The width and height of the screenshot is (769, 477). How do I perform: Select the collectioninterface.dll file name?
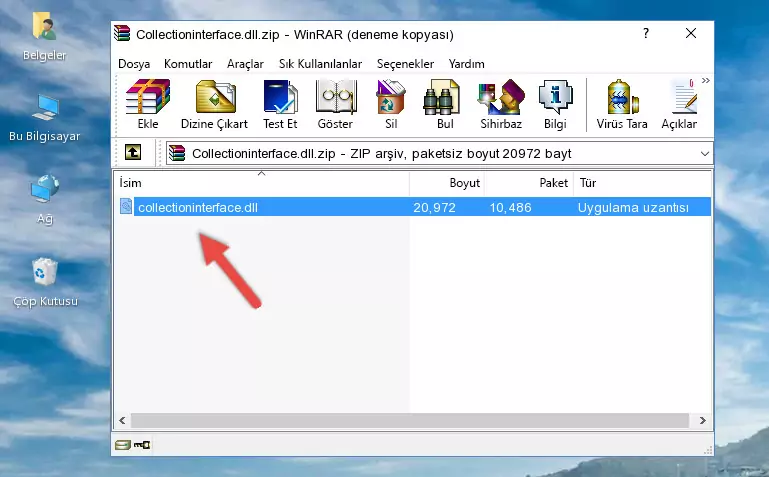point(198,207)
